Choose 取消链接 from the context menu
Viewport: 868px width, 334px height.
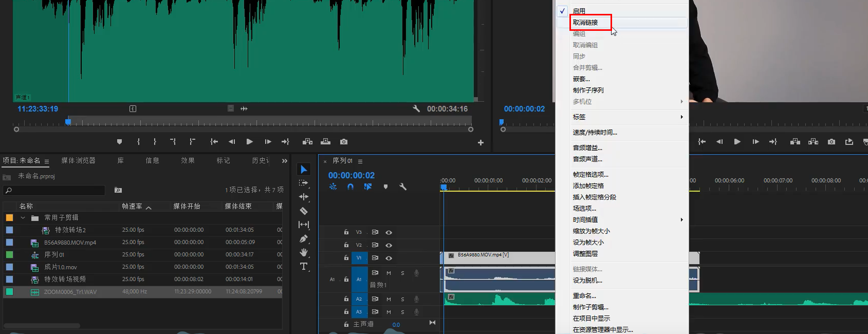click(622, 23)
